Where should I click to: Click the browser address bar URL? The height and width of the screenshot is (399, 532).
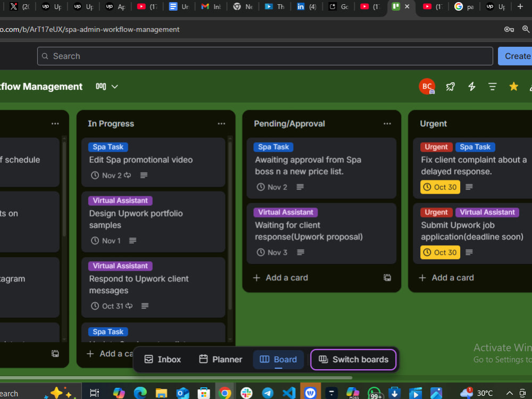[90, 29]
